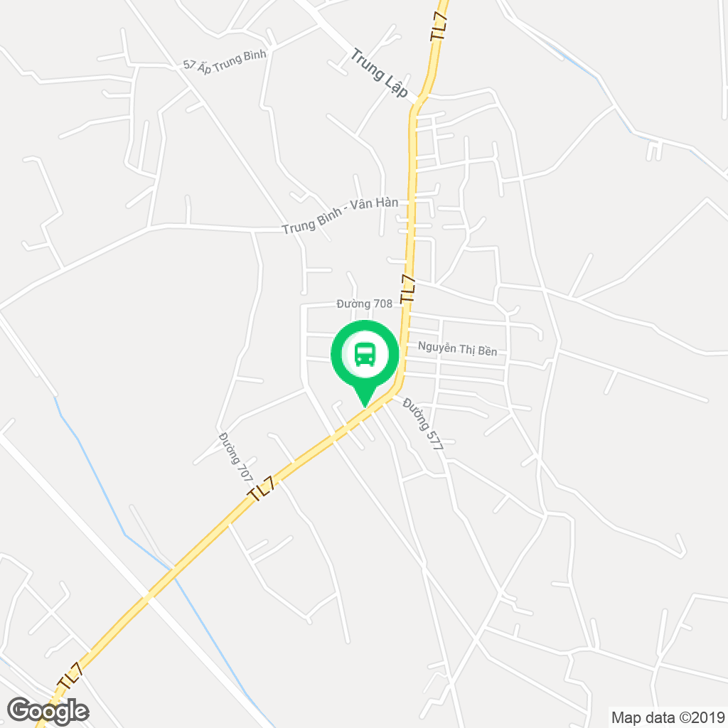Select the Nguyễn Thị Bền street label
This screenshot has height=728, width=728.
(x=457, y=348)
